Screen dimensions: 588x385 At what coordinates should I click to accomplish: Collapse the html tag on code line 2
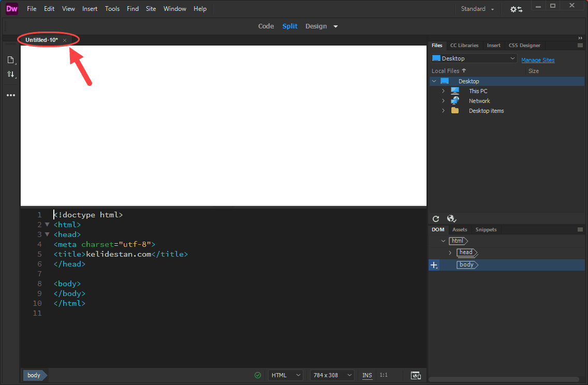tap(47, 225)
